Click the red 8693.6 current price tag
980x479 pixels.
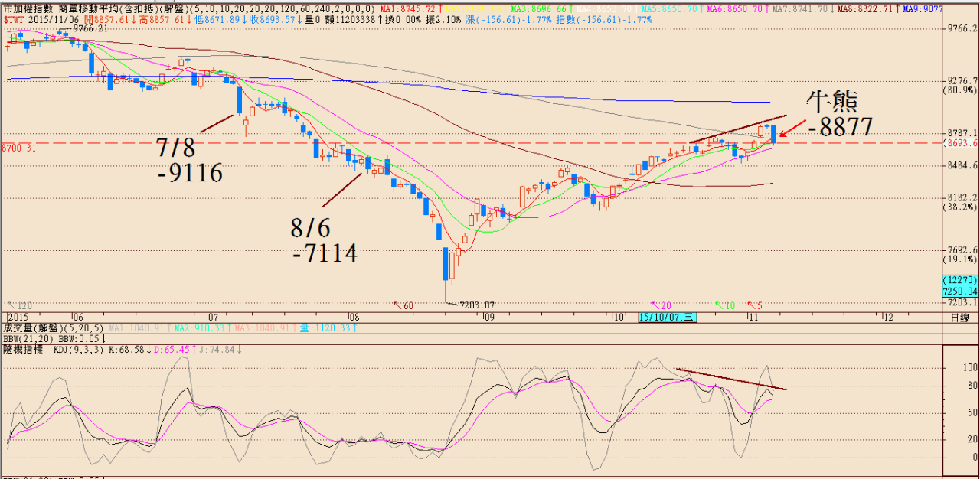coord(962,143)
